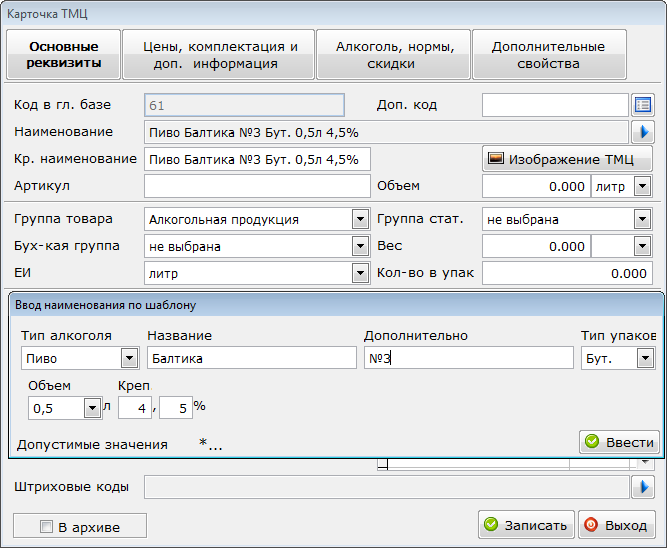Click the Кр. наименование field
This screenshot has width=667, height=548.
(x=257, y=159)
